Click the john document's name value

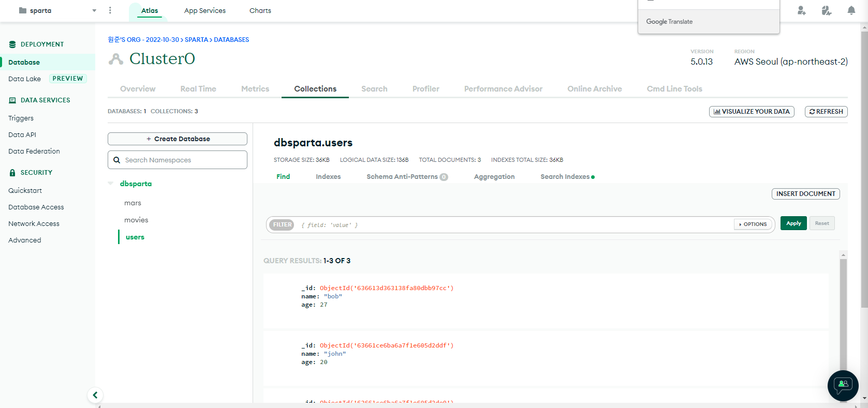click(x=335, y=354)
